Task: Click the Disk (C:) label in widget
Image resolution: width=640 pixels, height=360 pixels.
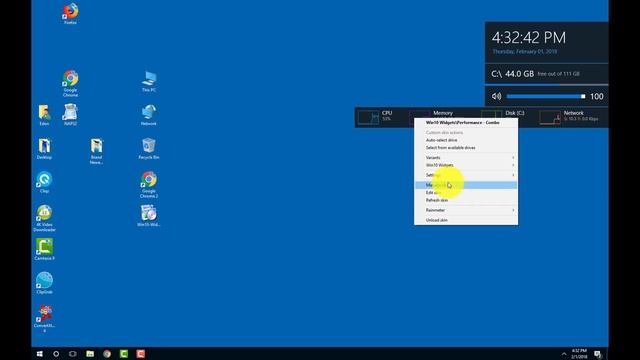Action: tap(515, 113)
